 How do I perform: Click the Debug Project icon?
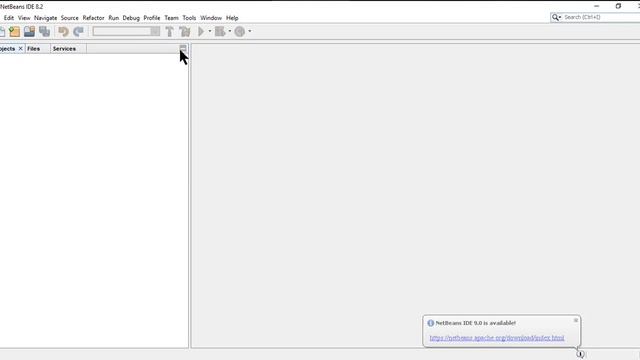coord(220,31)
